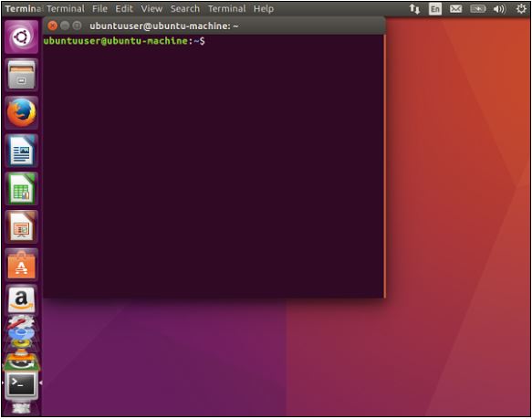The height and width of the screenshot is (419, 532).
Task: Open the View menu
Action: pos(151,8)
